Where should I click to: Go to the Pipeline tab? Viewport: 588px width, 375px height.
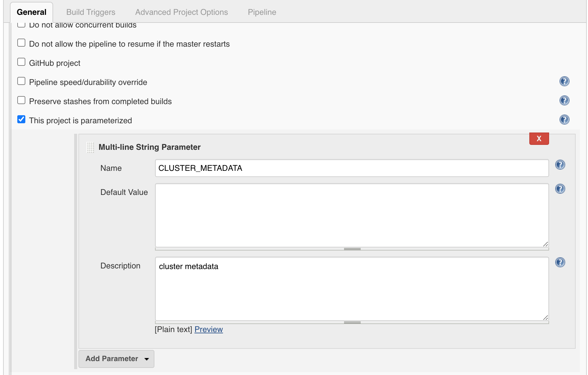click(x=262, y=12)
